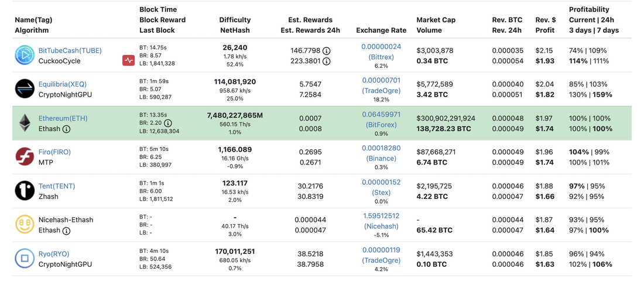
Task: Click the Rev. $ Profit column header
Action: [546, 25]
